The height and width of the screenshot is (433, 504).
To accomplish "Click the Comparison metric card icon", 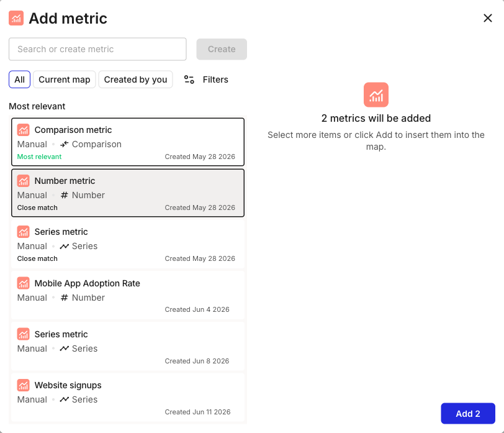I will click(x=23, y=130).
